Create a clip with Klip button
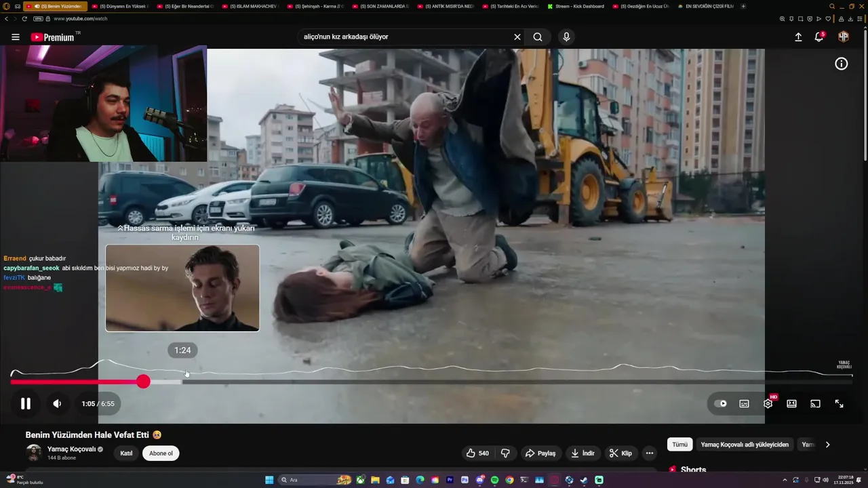The width and height of the screenshot is (868, 488). [620, 453]
